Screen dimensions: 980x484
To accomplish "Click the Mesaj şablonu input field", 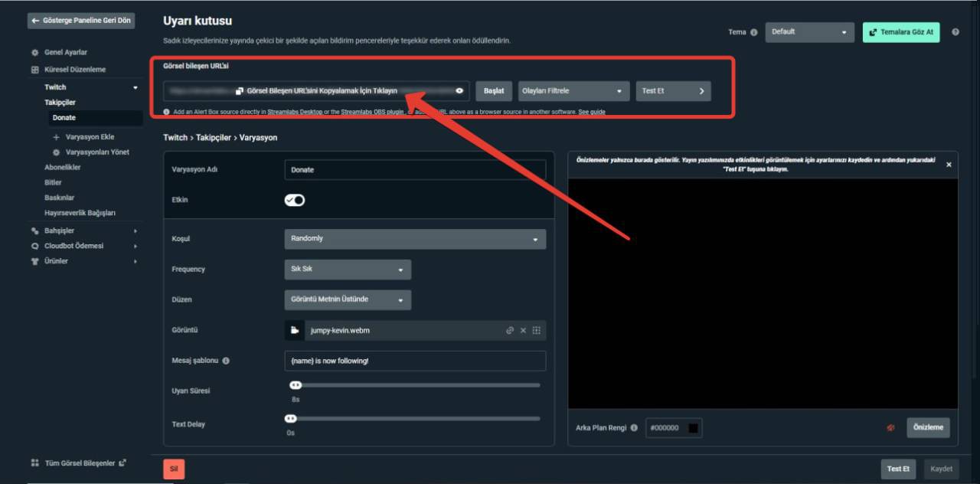I will (415, 361).
